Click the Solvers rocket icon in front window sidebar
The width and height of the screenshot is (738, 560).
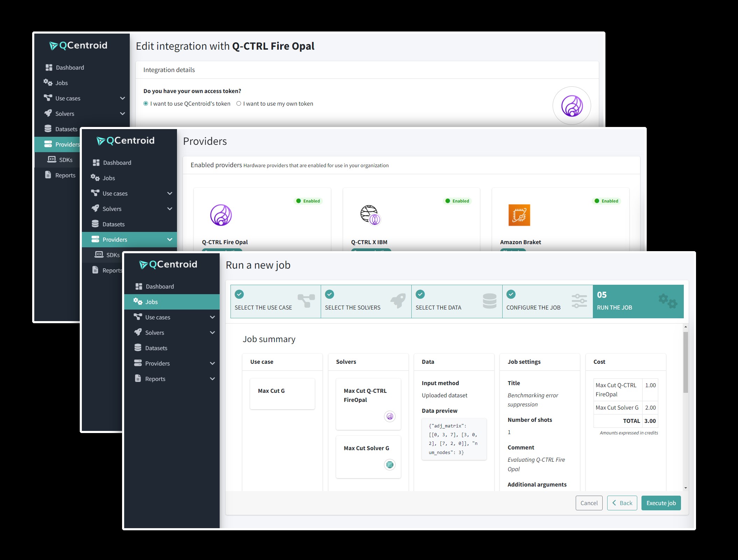click(138, 332)
